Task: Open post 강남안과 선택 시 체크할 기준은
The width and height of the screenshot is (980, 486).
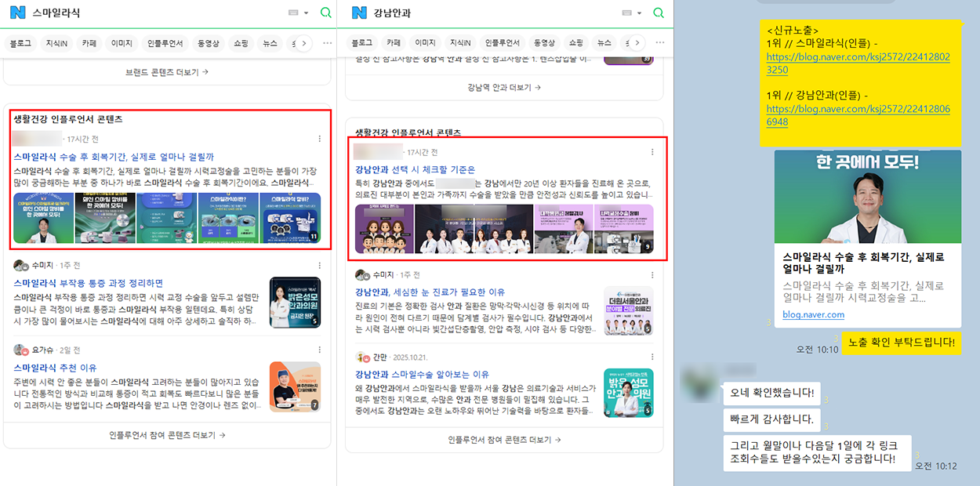Action: click(x=415, y=169)
